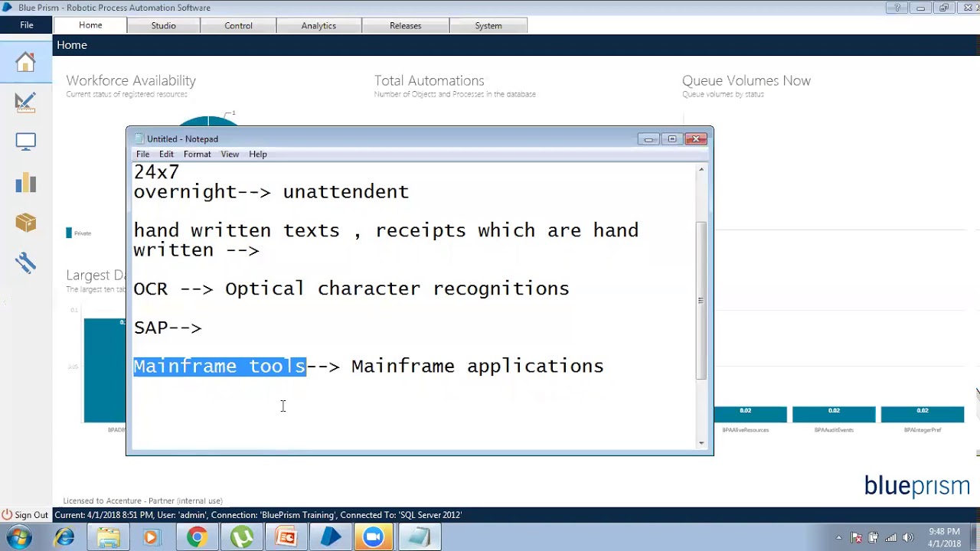
Task: Click the 'Queue Volumes Now' tile heading
Action: pos(746,81)
